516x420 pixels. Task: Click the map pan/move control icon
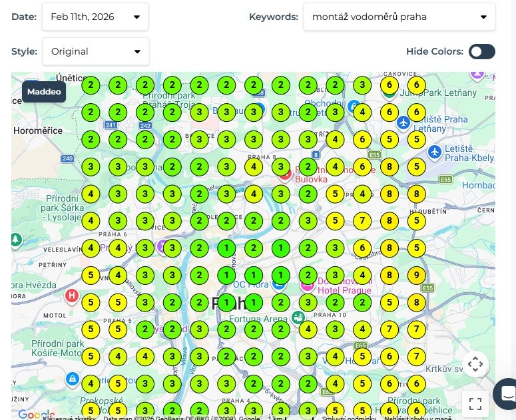(475, 364)
